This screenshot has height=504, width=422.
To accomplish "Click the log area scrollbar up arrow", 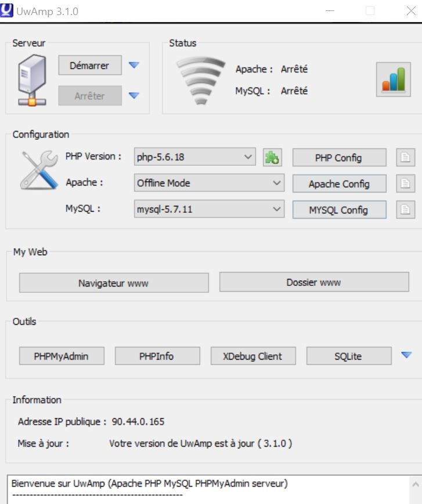I will point(414,483).
